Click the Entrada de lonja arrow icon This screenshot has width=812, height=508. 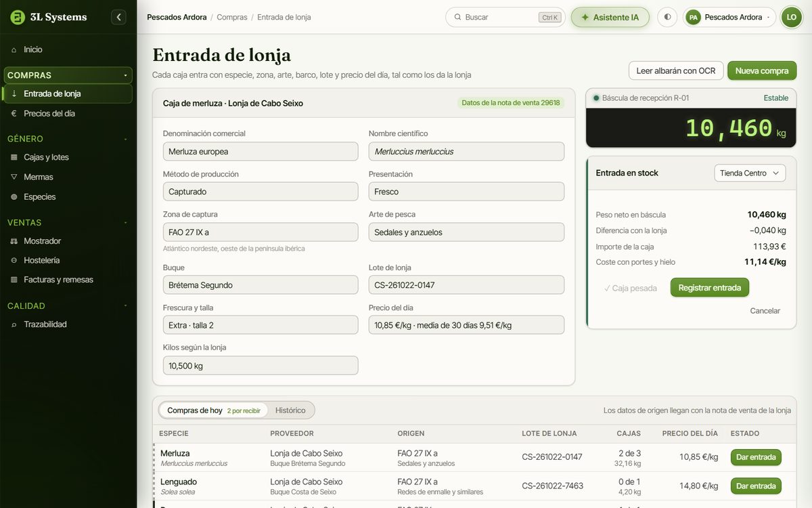tap(14, 93)
